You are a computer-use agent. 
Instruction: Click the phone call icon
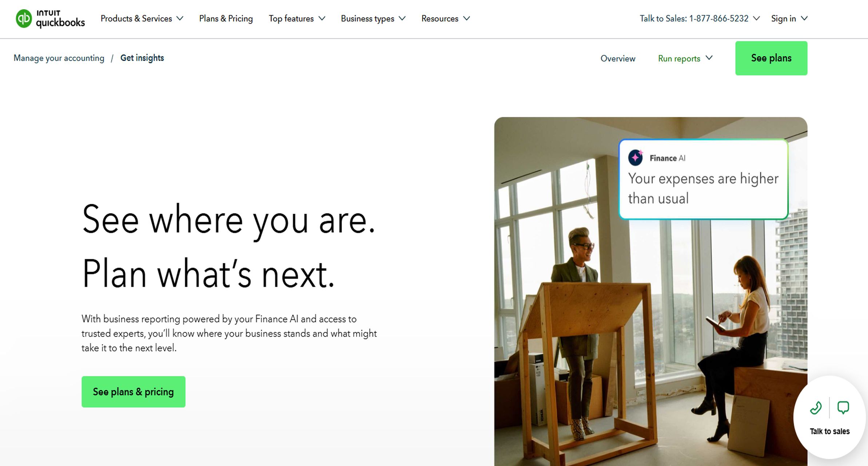(816, 408)
